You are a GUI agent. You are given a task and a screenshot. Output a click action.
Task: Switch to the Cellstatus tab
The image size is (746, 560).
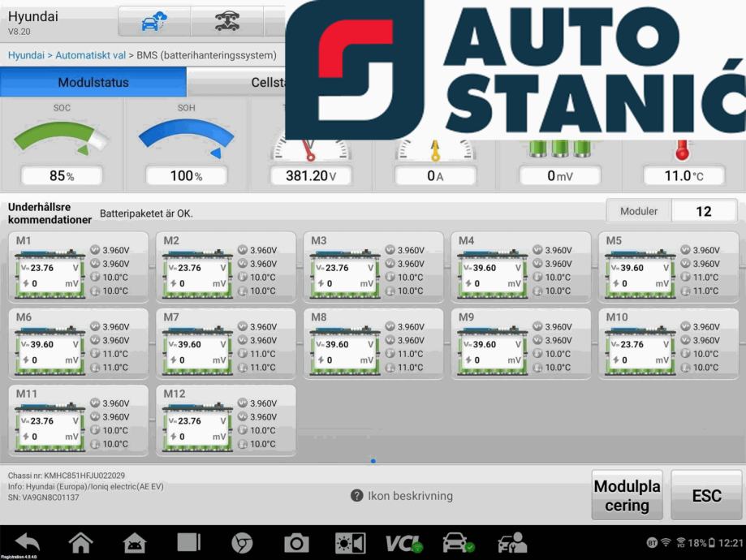tap(236, 82)
